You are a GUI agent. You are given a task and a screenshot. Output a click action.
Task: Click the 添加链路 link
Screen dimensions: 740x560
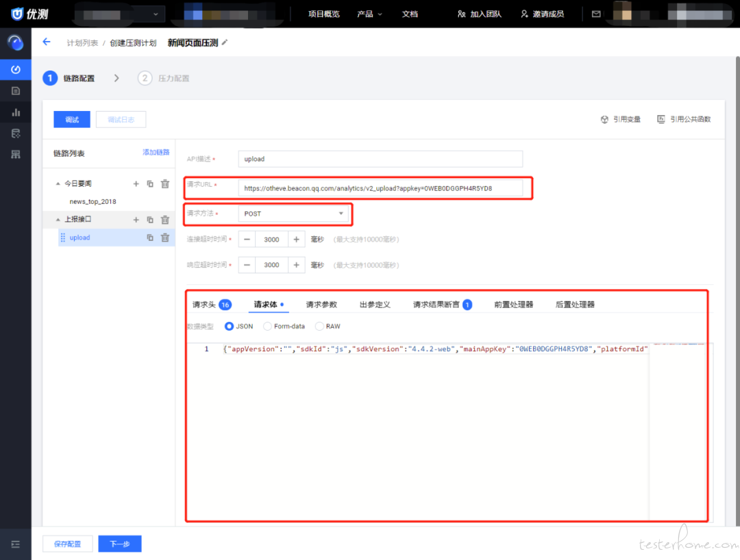[x=156, y=152]
